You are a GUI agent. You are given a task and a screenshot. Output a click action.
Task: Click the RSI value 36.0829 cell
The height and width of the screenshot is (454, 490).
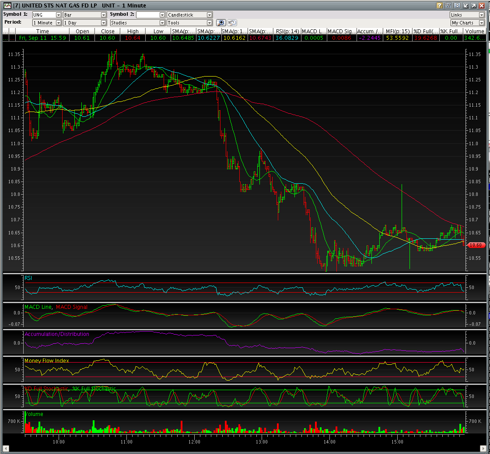pos(287,38)
